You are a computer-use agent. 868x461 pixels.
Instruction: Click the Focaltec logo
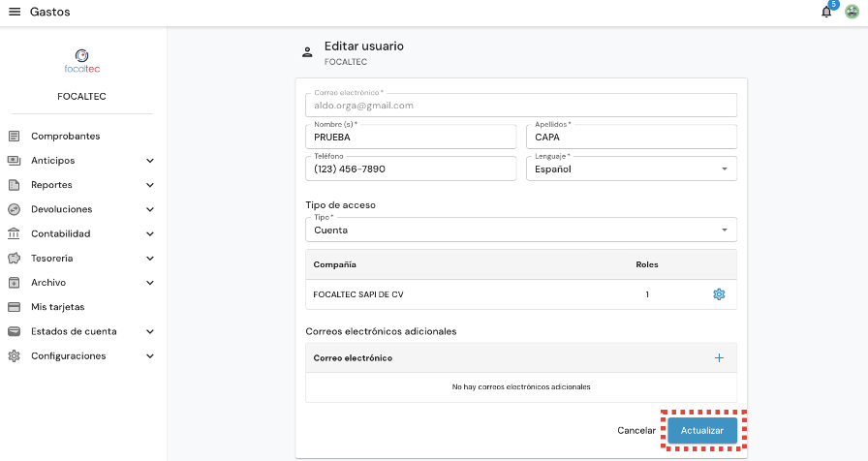82,61
